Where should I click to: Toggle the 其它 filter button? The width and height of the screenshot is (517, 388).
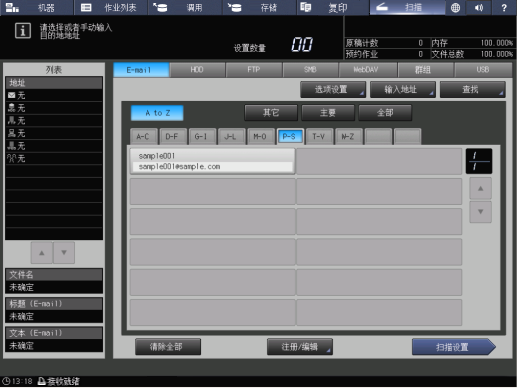(271, 113)
